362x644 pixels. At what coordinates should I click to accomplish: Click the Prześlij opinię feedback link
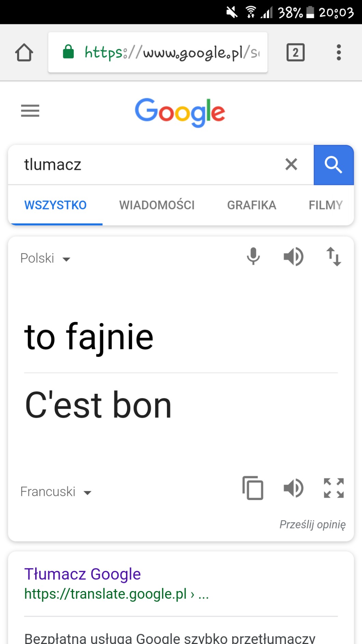312,524
